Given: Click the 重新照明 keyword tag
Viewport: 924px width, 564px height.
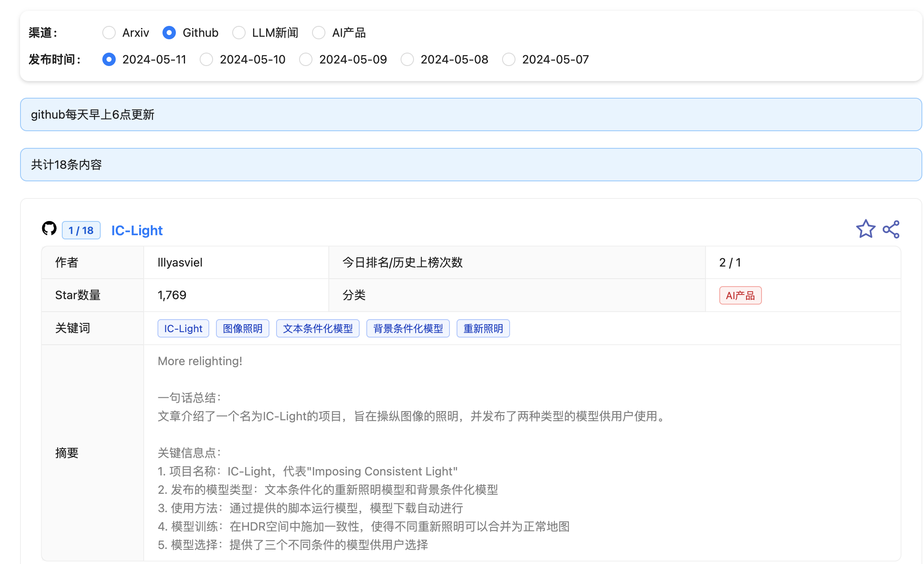Looking at the screenshot, I should 483,328.
